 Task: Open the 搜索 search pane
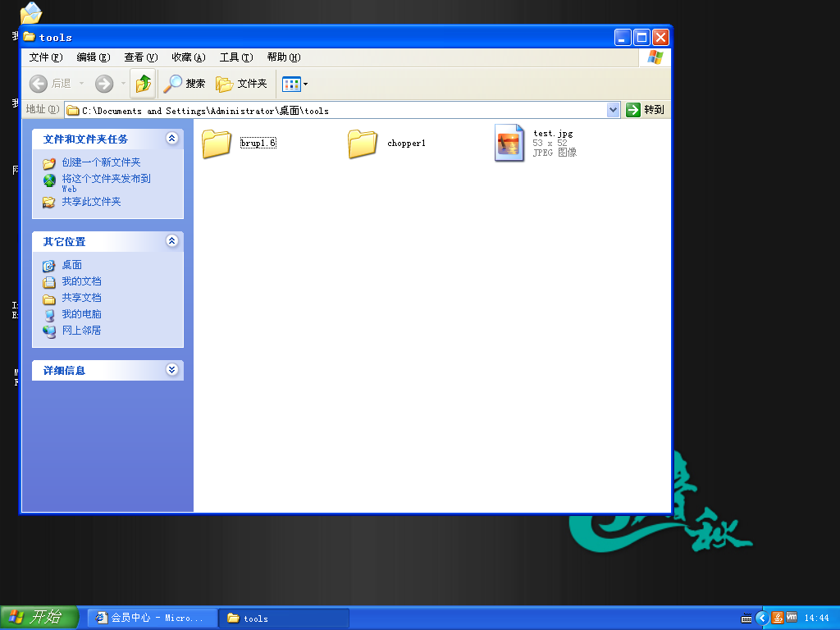point(185,84)
